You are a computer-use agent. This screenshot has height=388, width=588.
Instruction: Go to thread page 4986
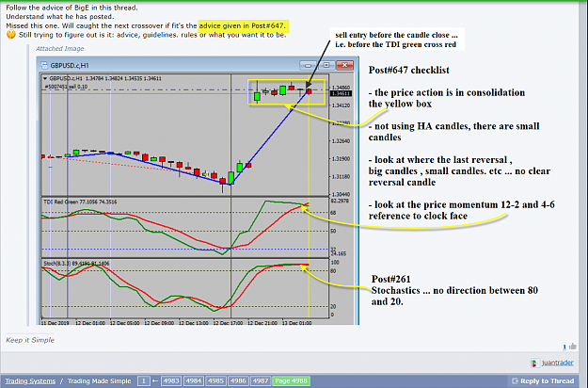(x=238, y=380)
